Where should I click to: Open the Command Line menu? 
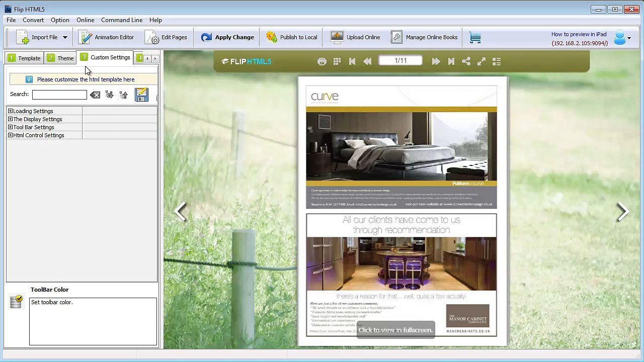pyautogui.click(x=122, y=20)
